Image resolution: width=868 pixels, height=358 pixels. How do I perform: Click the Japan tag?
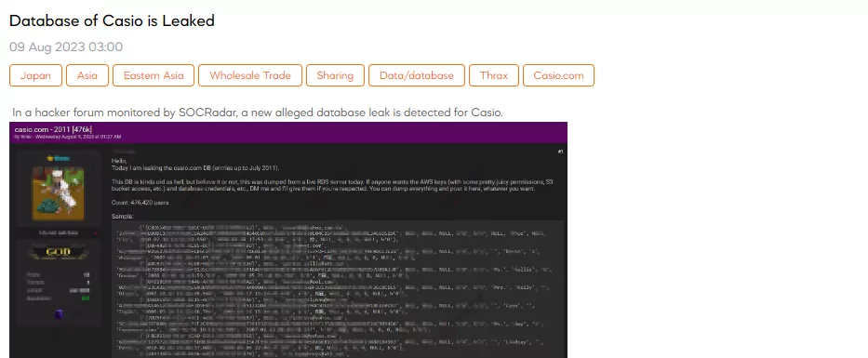[x=35, y=75]
